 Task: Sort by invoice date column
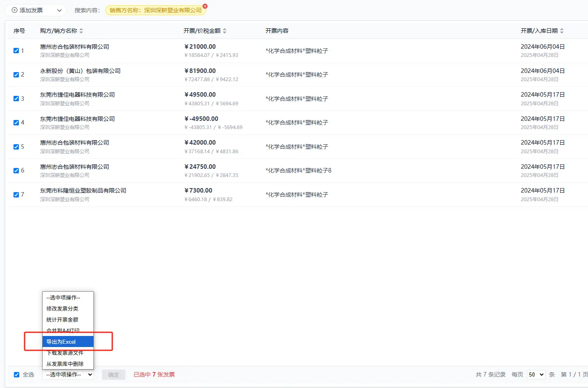(x=562, y=31)
